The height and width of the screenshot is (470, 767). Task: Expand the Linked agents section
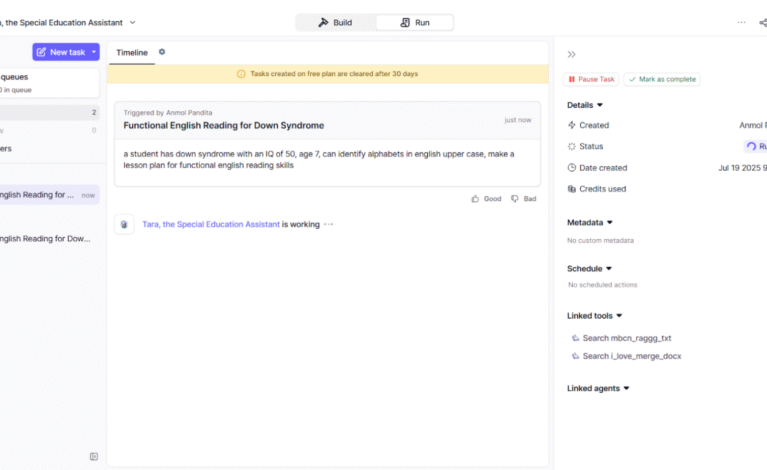click(626, 388)
